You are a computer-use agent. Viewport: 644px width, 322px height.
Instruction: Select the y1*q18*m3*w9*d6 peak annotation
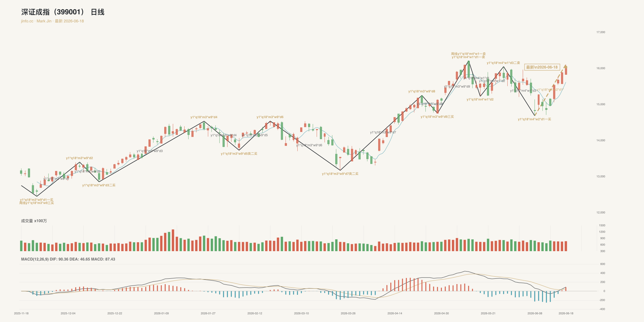[x=270, y=117]
